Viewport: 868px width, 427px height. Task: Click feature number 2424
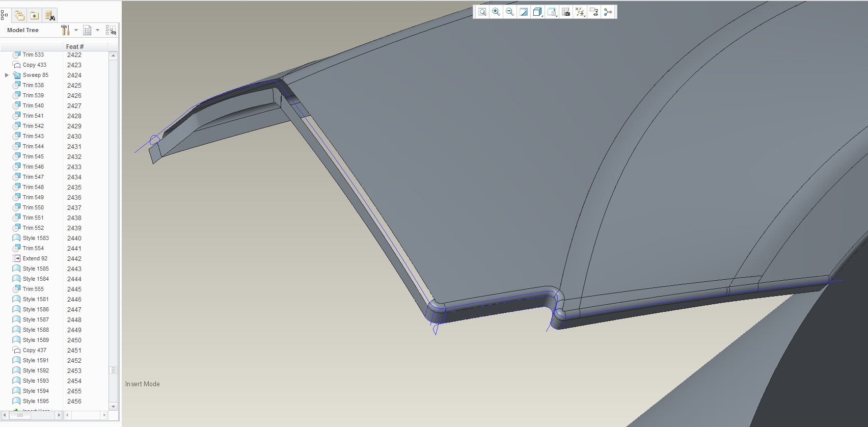pyautogui.click(x=74, y=75)
